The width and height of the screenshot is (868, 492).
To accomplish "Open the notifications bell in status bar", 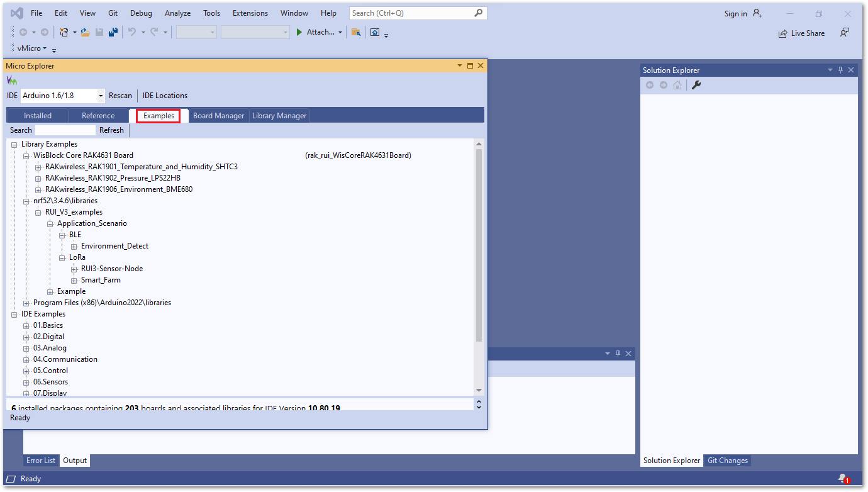I will click(x=843, y=479).
